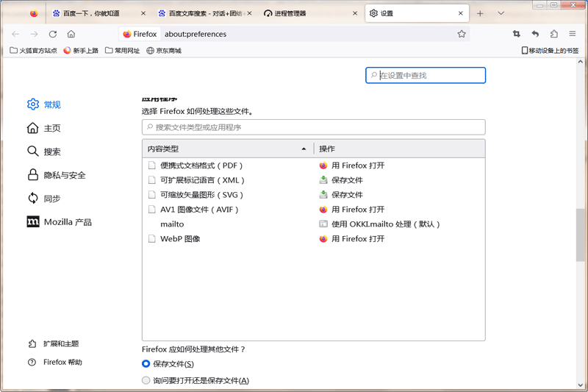Change the AVIF action 用 Firefox 打开

point(352,210)
